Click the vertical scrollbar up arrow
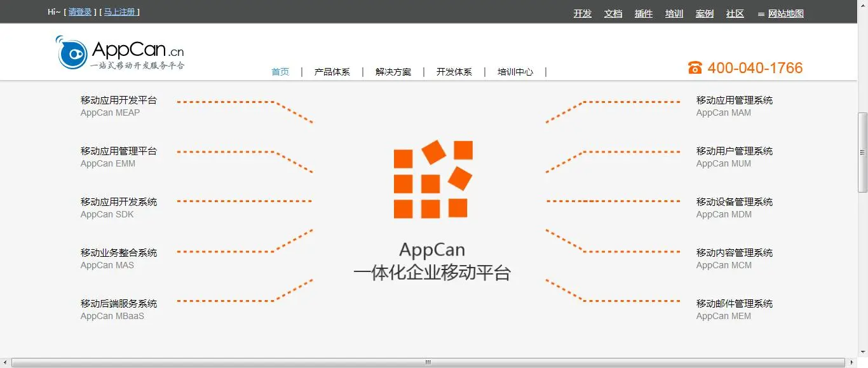This screenshot has height=368, width=868. pyautogui.click(x=862, y=5)
